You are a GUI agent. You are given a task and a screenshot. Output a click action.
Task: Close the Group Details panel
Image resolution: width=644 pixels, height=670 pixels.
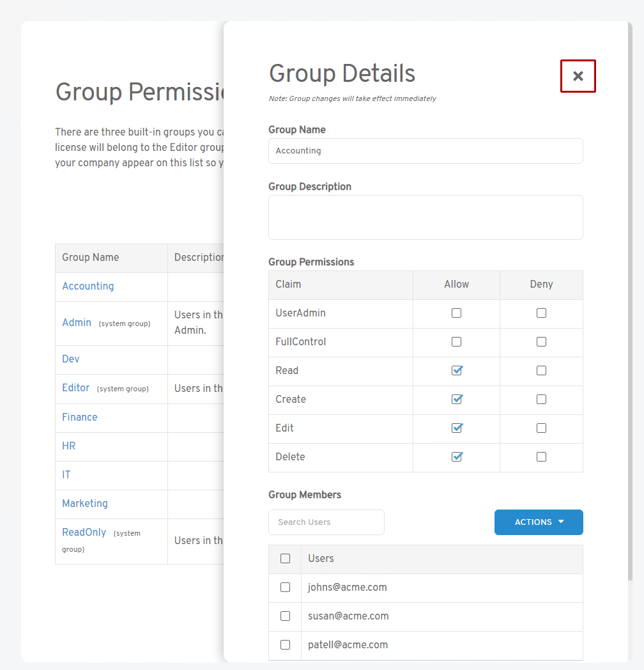[578, 76]
